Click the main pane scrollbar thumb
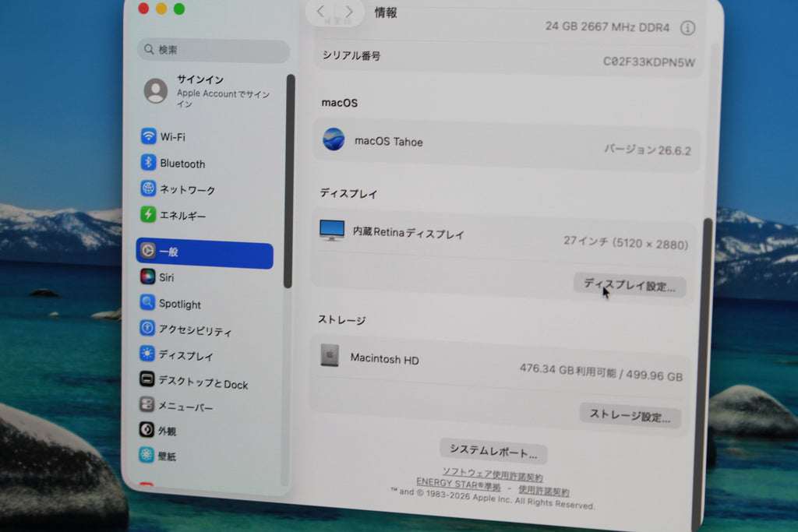This screenshot has width=798, height=532. click(704, 374)
